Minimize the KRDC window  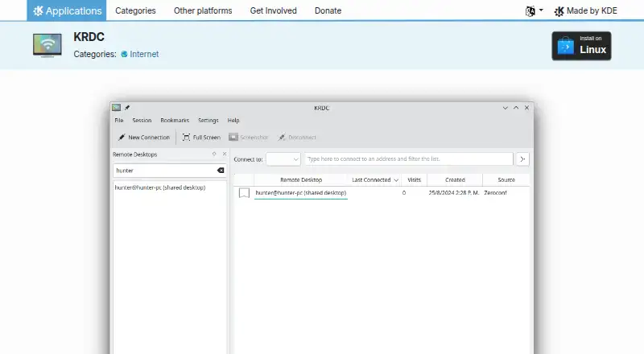506,108
